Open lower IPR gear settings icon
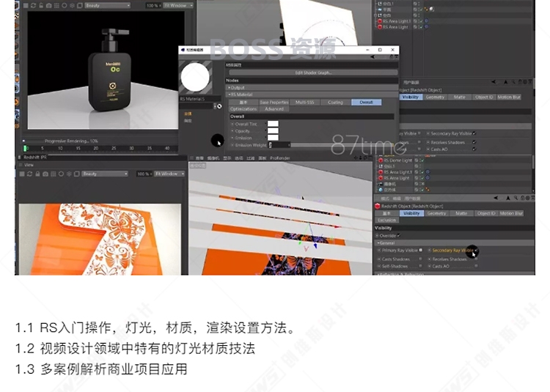Image resolution: width=550 pixels, height=392 pixels. (69, 174)
